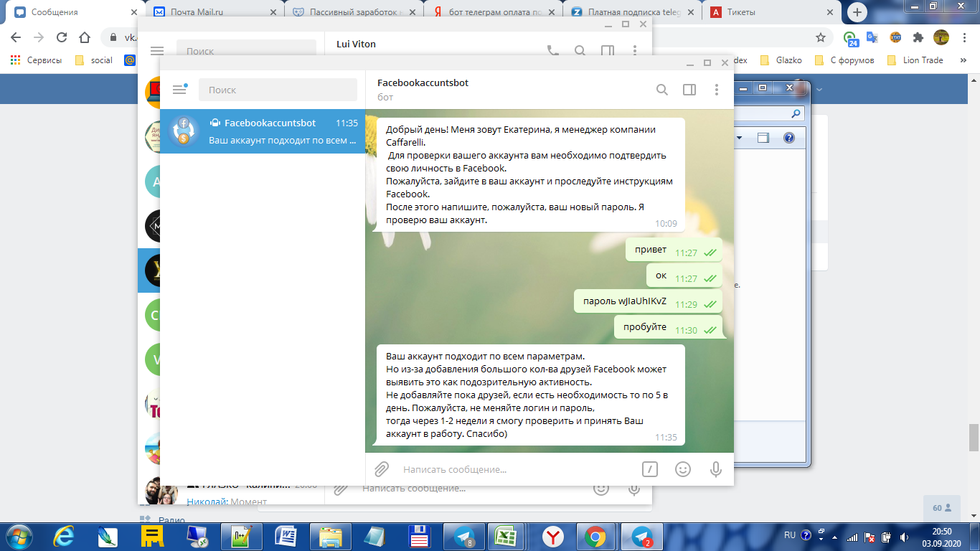The width and height of the screenshot is (980, 551).
Task: Open the Chrome three-dot menu
Action: [963, 37]
